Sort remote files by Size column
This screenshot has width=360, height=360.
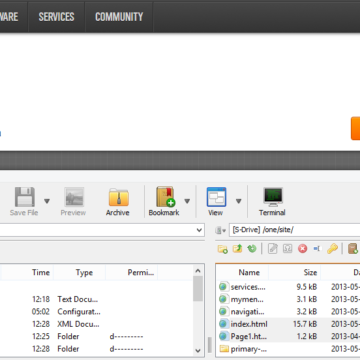pos(310,272)
